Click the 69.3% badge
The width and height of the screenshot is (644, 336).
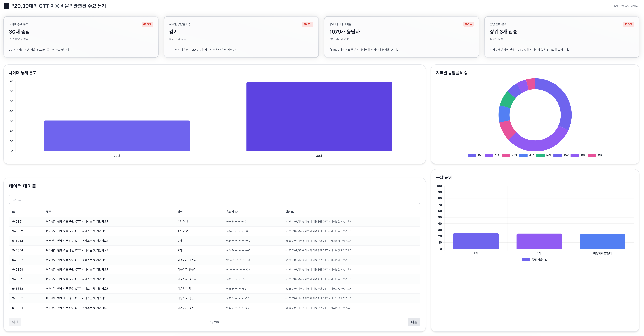point(147,24)
